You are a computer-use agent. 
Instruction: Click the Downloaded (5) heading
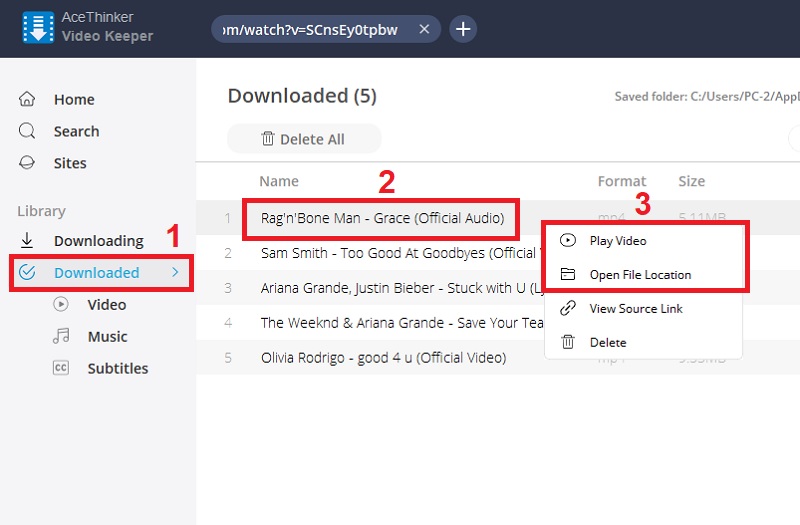pos(302,96)
